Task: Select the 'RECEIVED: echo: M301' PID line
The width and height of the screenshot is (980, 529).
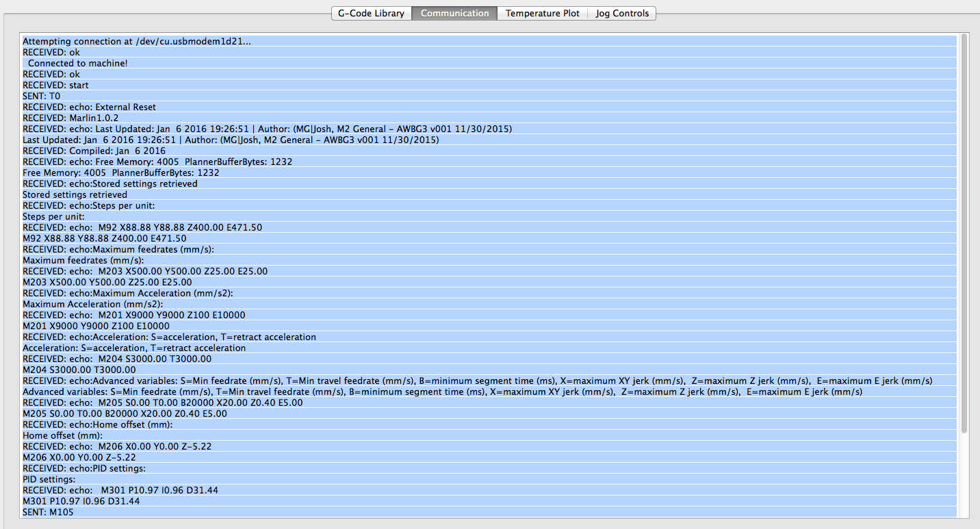Action: point(120,490)
